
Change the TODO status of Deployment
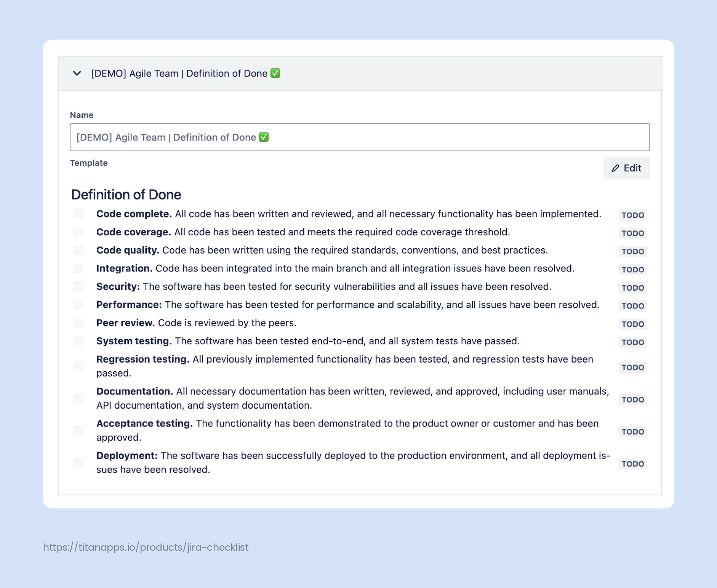pos(633,464)
